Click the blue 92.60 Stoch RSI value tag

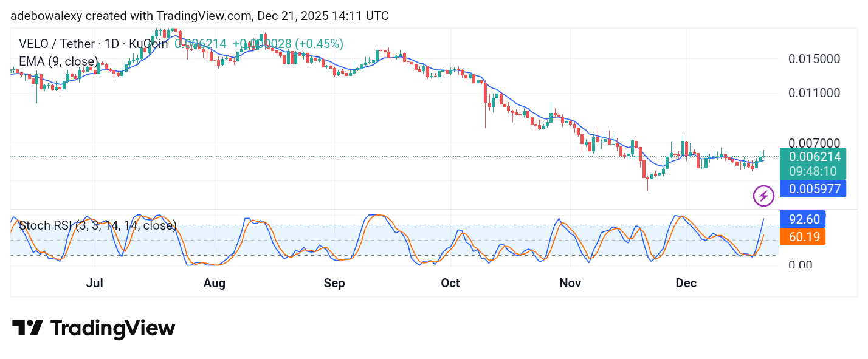(x=804, y=219)
